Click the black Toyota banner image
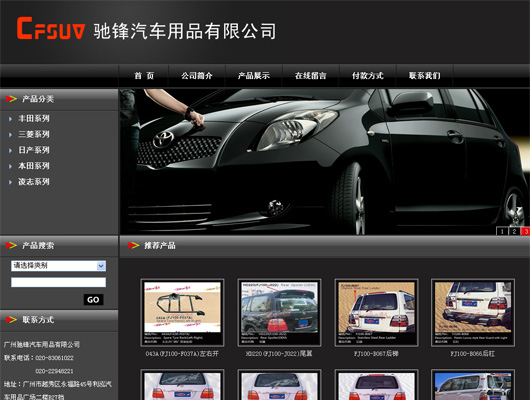530x400 pixels. click(324, 162)
